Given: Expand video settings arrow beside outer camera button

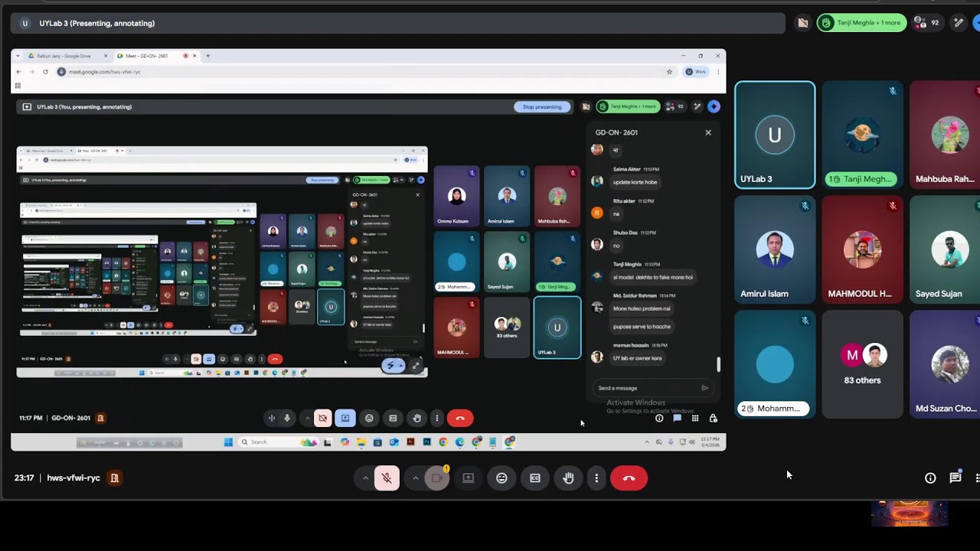Looking at the screenshot, I should coord(416,478).
